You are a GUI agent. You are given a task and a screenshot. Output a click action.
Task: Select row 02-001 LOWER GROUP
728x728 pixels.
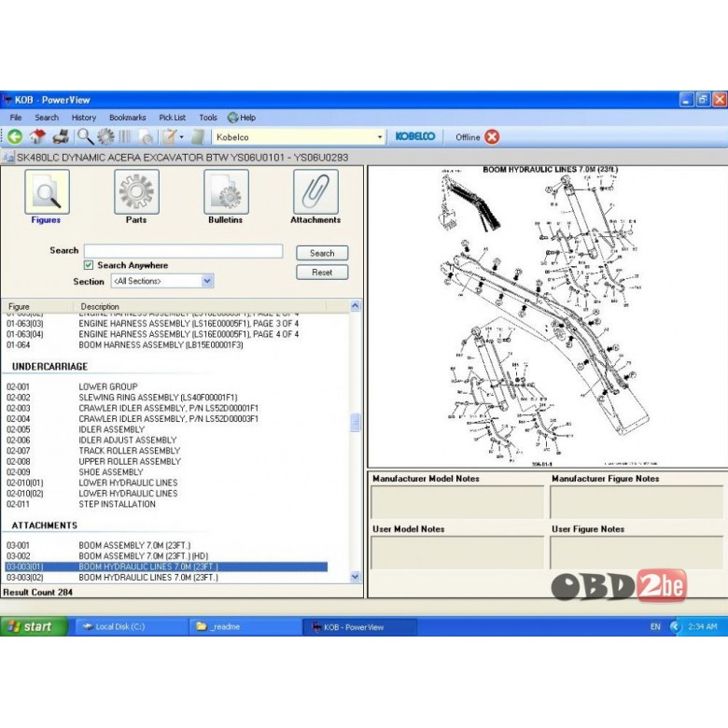click(x=167, y=386)
